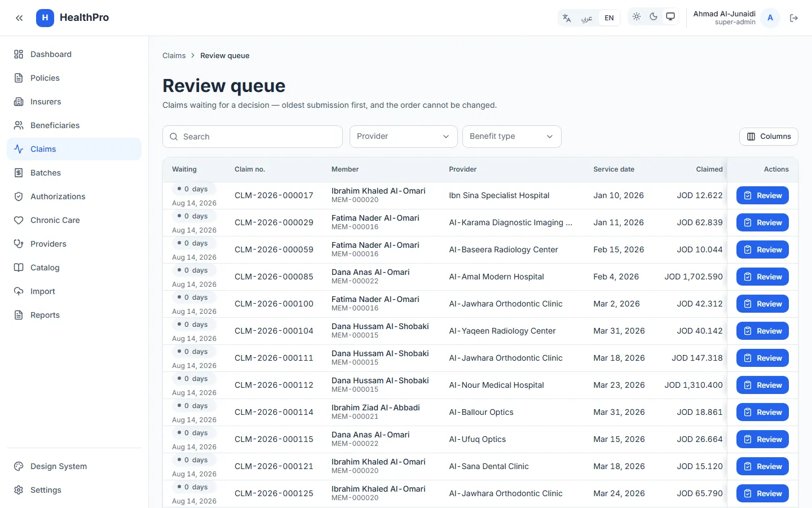This screenshot has height=508, width=812.
Task: Collapse the sidebar with the double-chevron icon
Action: [19, 18]
